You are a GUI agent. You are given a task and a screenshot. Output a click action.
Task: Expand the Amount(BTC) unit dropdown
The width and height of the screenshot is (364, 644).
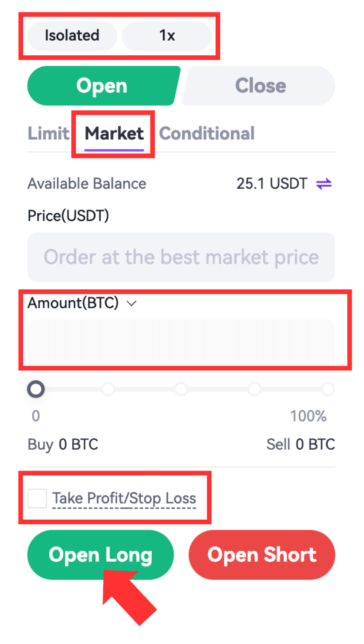click(132, 304)
